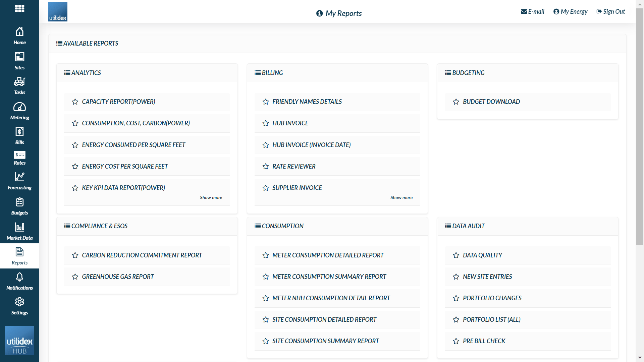This screenshot has height=362, width=644.
Task: Favorite the Capacity Report(Power) star
Action: point(75,102)
